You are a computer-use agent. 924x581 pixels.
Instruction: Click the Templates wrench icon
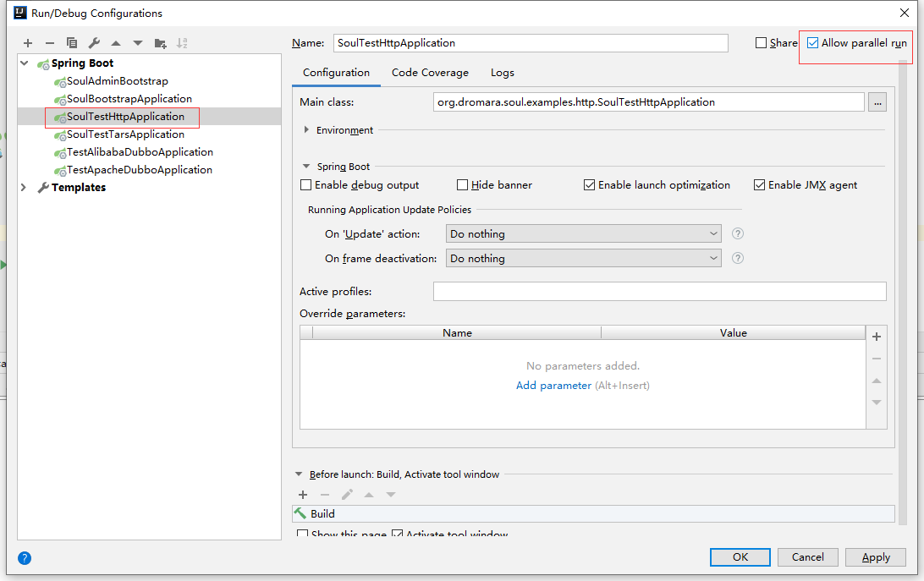pyautogui.click(x=43, y=188)
